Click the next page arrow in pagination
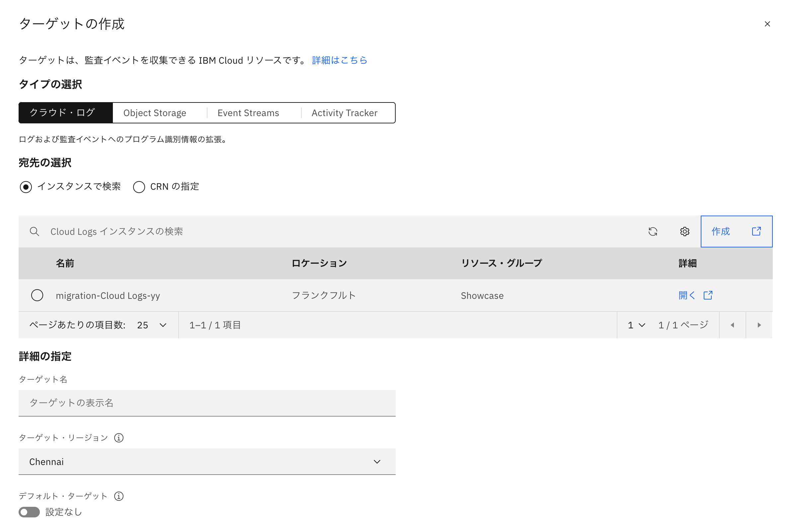The image size is (794, 532). click(x=759, y=325)
